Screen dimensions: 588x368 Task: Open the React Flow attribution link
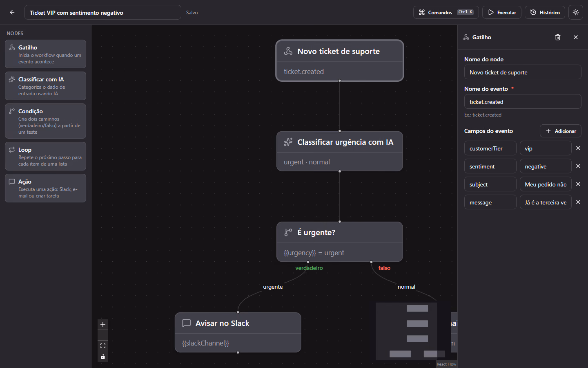click(x=446, y=364)
